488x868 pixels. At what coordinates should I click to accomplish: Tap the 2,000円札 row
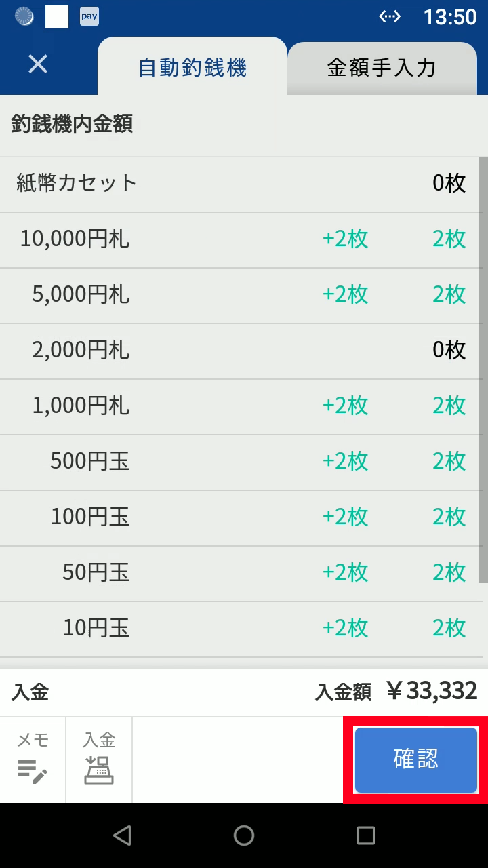[x=241, y=351]
